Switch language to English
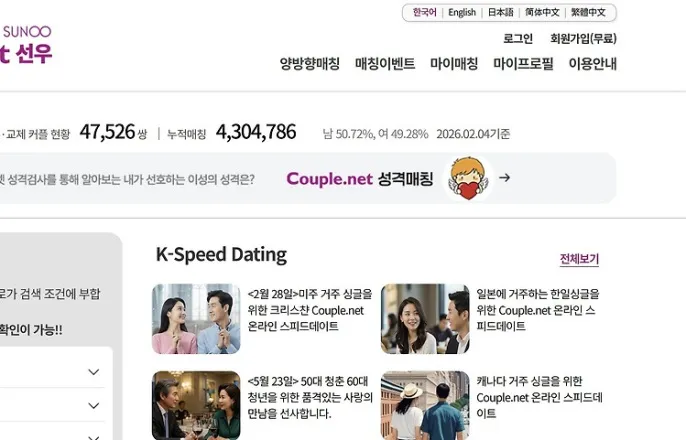 pos(462,12)
